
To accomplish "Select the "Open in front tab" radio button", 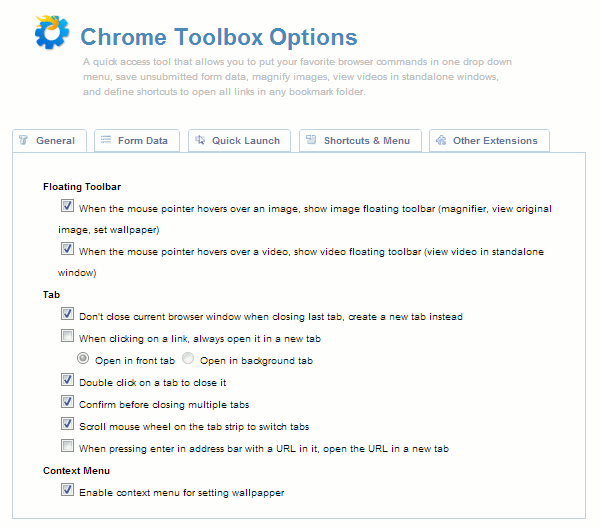I will [x=84, y=360].
